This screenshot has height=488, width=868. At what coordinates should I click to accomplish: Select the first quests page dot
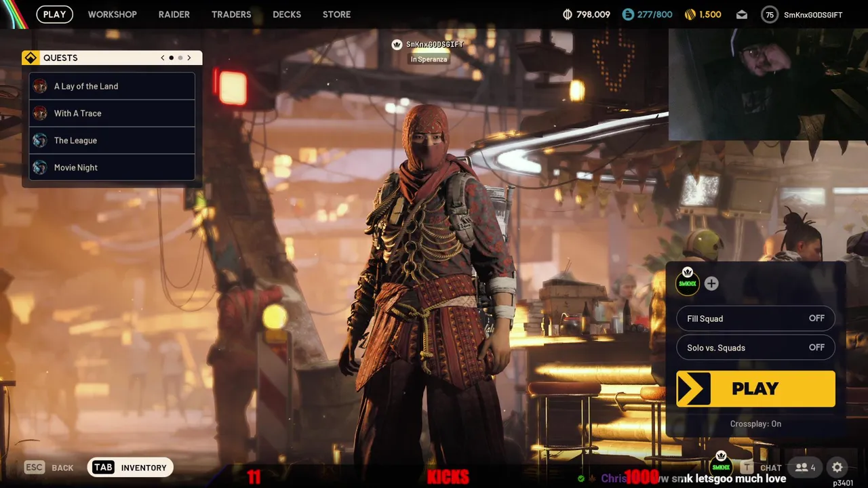(x=171, y=58)
